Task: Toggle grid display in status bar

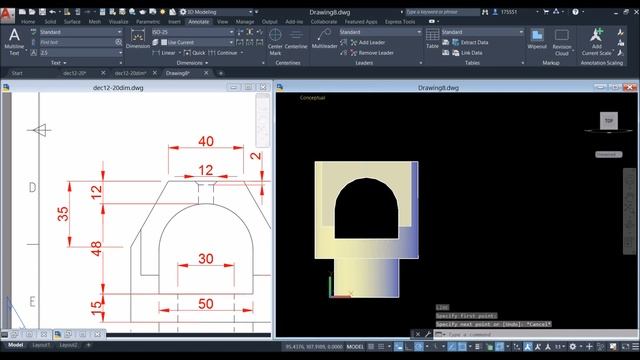Action: [x=371, y=347]
